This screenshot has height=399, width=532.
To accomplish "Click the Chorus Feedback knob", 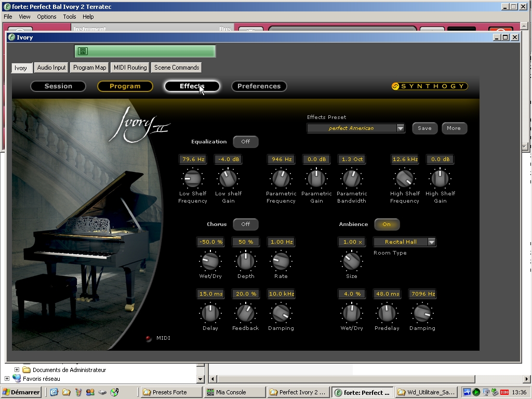I will coord(246,313).
